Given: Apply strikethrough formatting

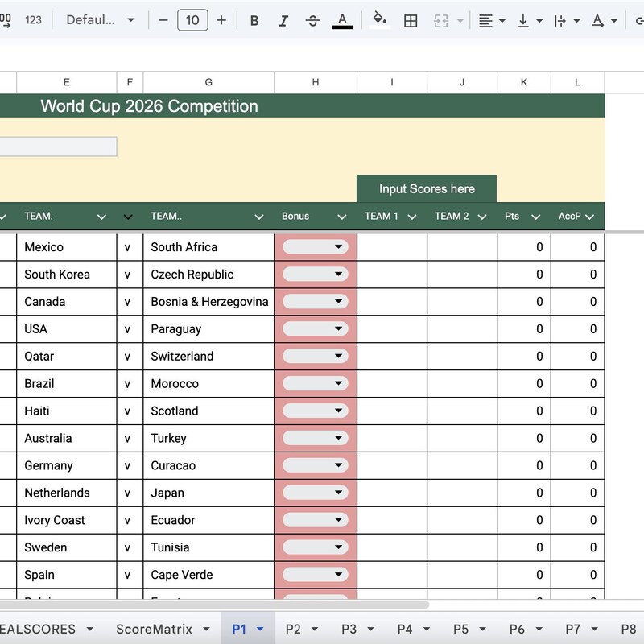Looking at the screenshot, I should click(312, 20).
